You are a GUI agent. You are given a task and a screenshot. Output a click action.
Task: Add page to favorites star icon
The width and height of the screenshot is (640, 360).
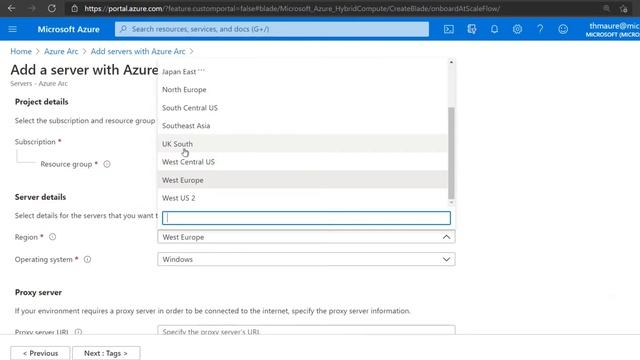tap(623, 9)
